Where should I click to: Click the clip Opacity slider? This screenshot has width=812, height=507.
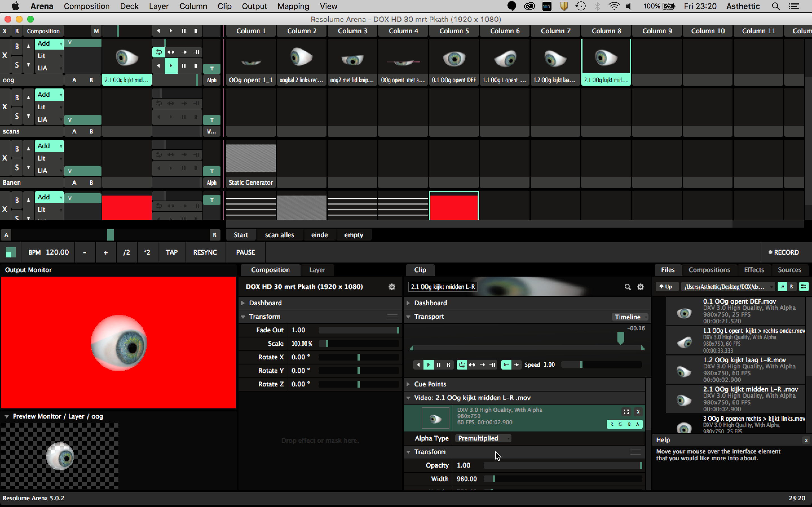562,465
